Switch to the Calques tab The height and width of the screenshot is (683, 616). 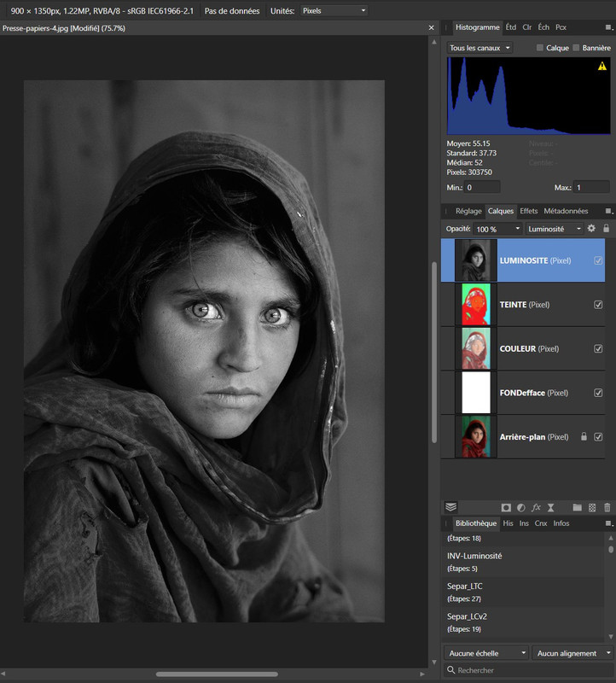tap(501, 211)
